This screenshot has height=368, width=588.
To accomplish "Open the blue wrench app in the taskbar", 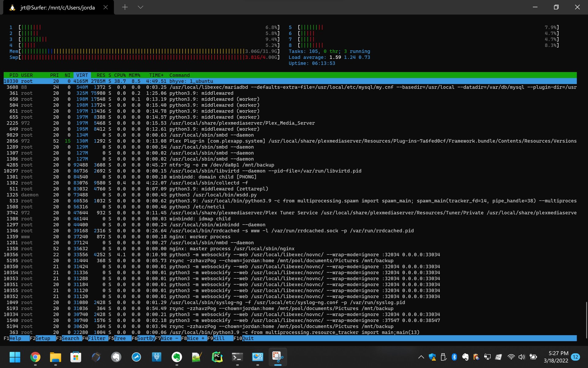I will pos(136,357).
